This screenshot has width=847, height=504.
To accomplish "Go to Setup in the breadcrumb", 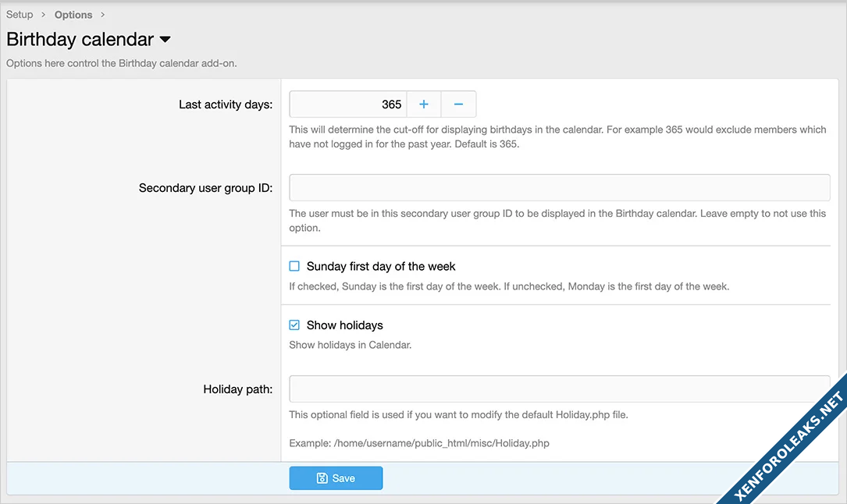I will [x=20, y=15].
